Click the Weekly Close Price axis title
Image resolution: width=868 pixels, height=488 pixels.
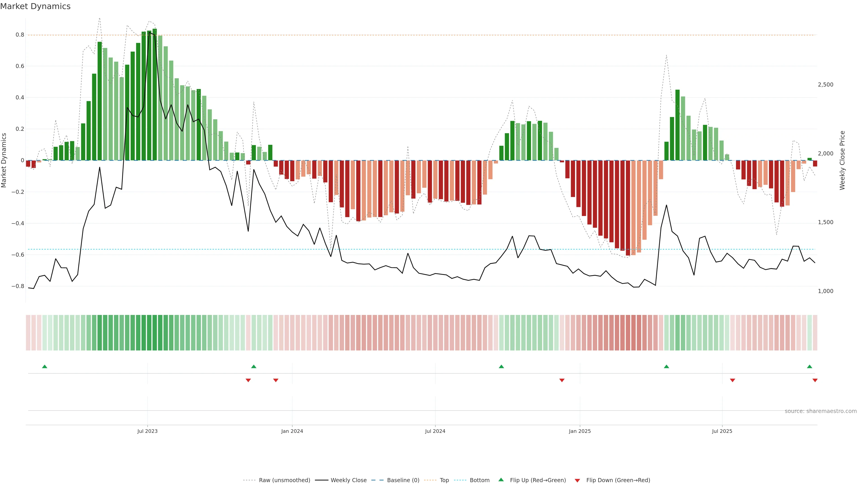(842, 160)
